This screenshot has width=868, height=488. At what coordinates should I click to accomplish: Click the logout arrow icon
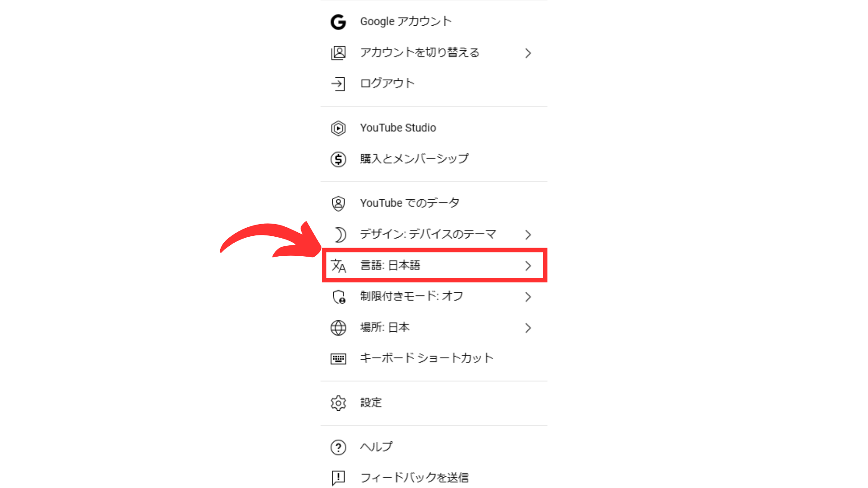(338, 84)
